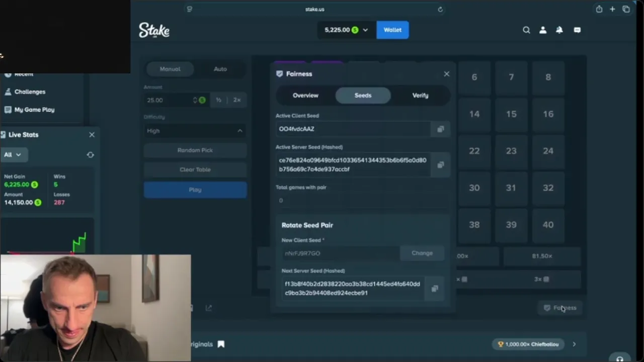Click the open-in-new-window icon below game
This screenshot has width=644, height=362.
coord(209,308)
